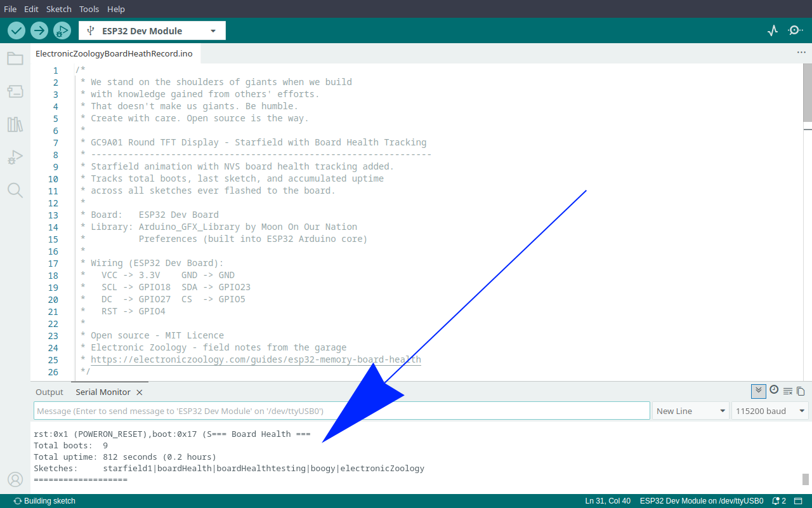Viewport: 812px width, 508px height.
Task: Click ESP32 Dev Module on /dev/ttyUSB0 status
Action: (x=702, y=501)
